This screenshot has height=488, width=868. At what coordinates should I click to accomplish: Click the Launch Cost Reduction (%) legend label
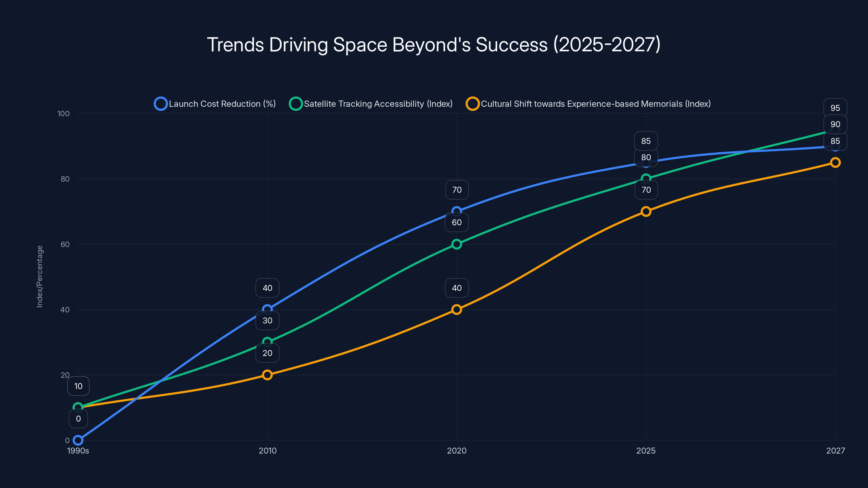pos(222,104)
